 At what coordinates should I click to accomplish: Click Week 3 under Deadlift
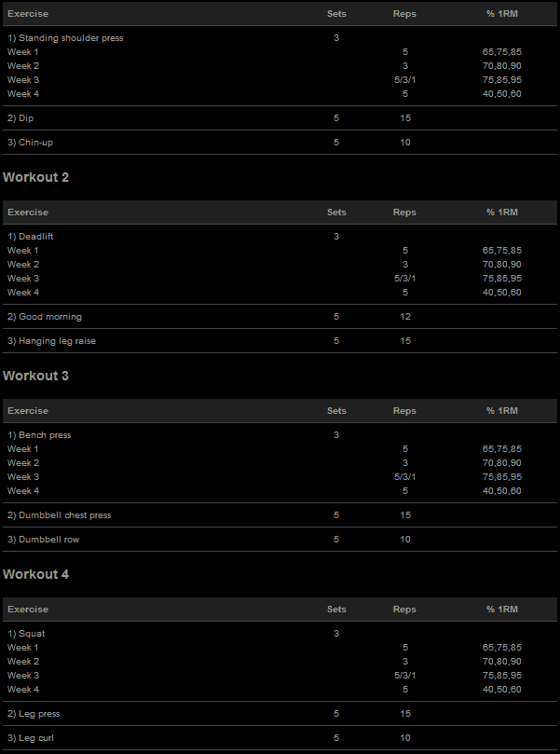click(x=23, y=279)
